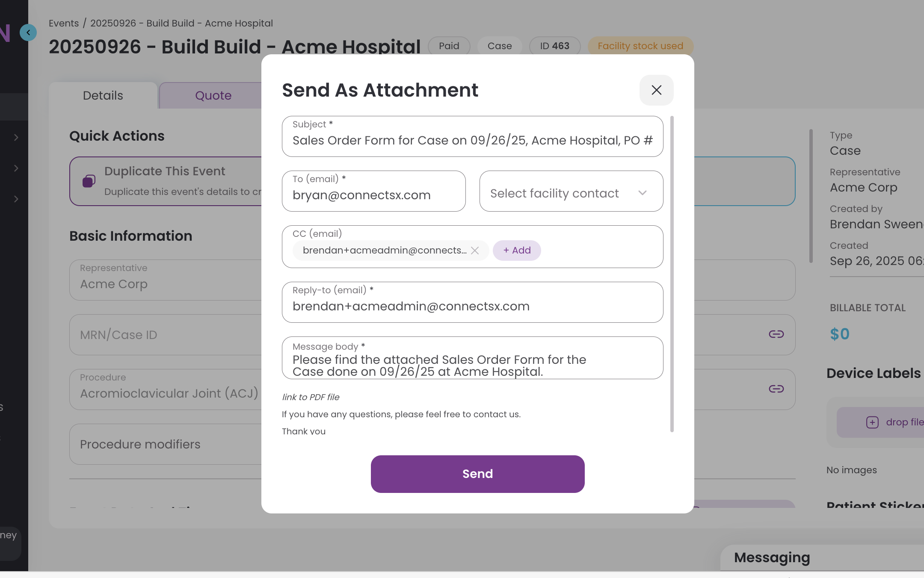
Task: Click the Reply-to email field
Action: pos(472,306)
